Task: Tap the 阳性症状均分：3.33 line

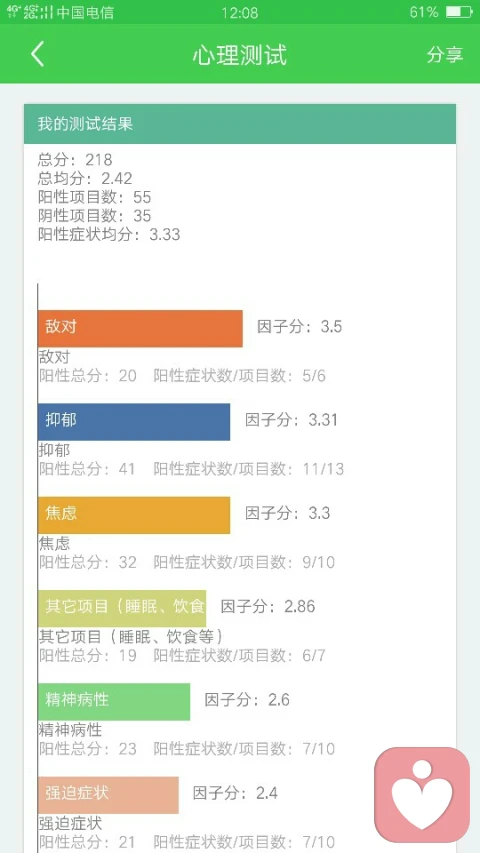Action: tap(109, 234)
